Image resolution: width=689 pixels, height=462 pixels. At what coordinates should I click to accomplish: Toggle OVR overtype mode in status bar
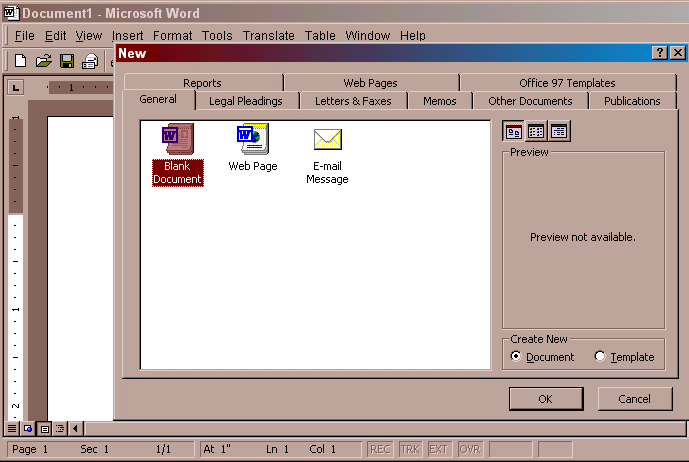(469, 450)
